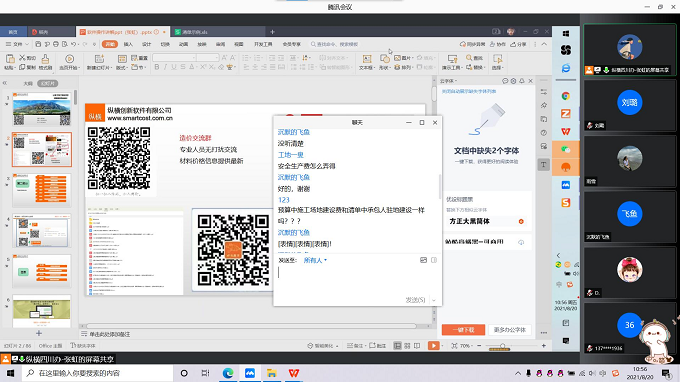Click the ribbon command search box
Image resolution: width=680 pixels, height=382 pixels.
(334, 44)
